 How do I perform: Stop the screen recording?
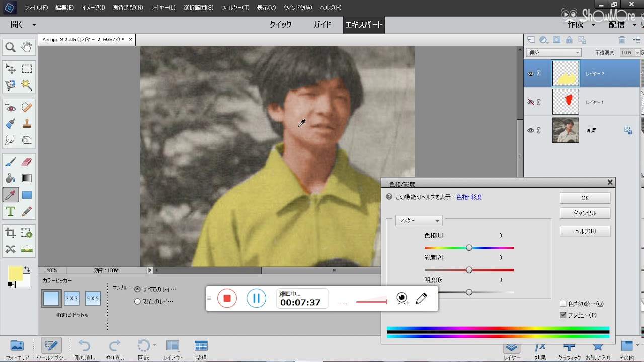coord(227,298)
